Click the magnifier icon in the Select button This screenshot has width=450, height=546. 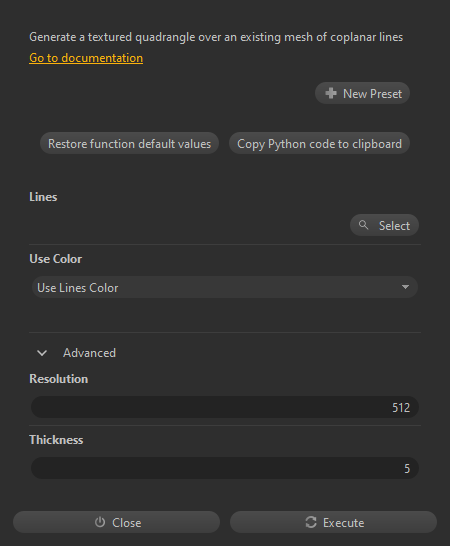(x=363, y=225)
